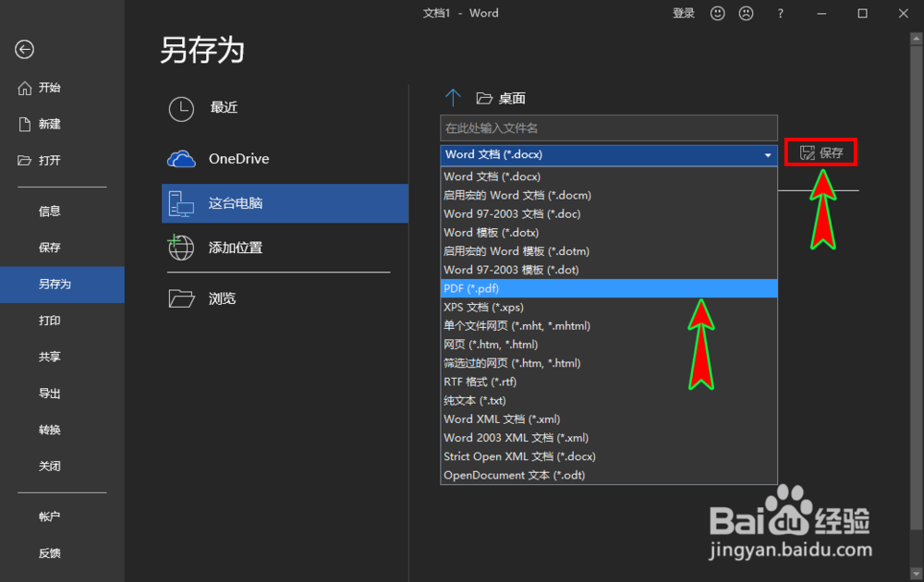Open the 打印 print page

[x=62, y=321]
